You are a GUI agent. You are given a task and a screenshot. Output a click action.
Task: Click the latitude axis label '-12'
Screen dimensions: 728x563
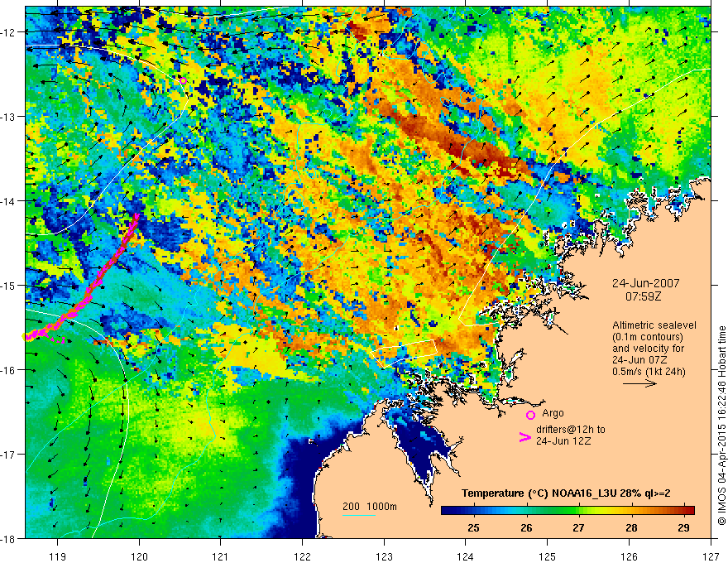(8, 32)
